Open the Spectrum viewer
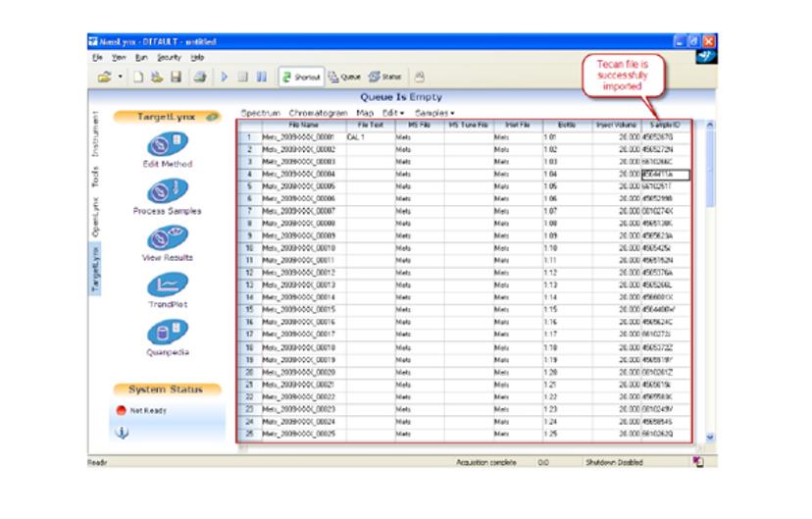 261,113
